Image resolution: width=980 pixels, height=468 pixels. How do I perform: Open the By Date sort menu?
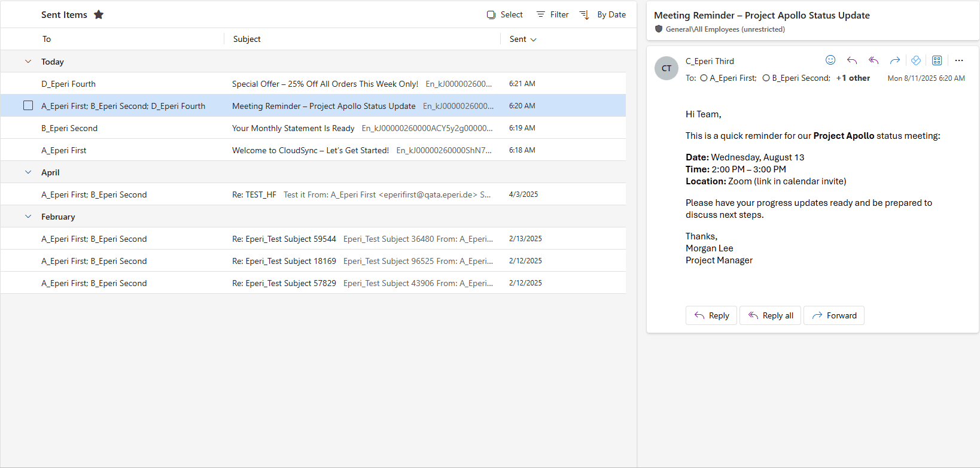pyautogui.click(x=603, y=14)
